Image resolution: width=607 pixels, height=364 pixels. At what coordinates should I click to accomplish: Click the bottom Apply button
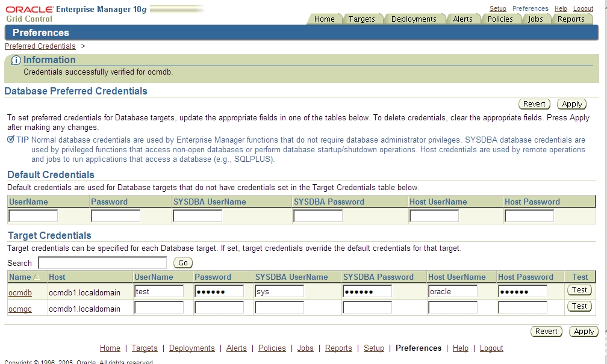pyautogui.click(x=584, y=332)
